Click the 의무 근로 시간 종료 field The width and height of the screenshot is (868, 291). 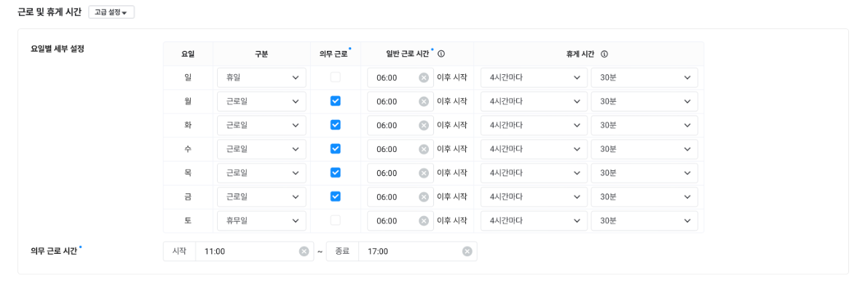click(411, 251)
